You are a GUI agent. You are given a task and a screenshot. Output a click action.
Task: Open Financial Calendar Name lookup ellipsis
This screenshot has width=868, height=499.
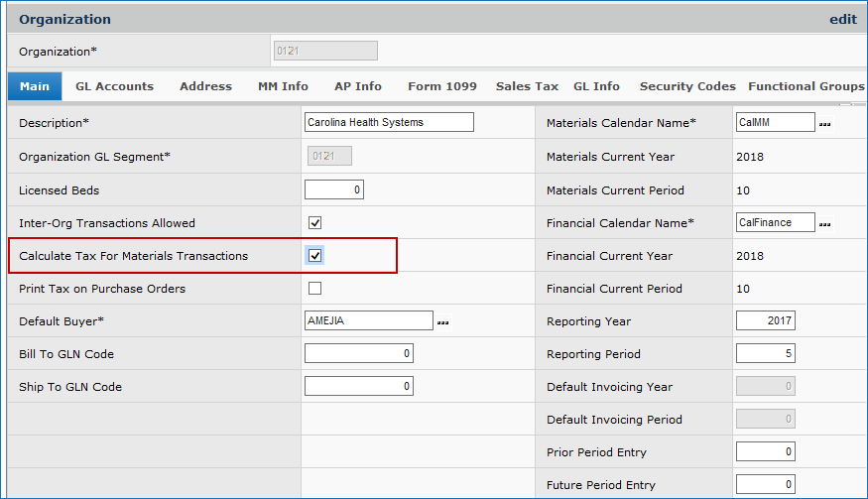[824, 223]
